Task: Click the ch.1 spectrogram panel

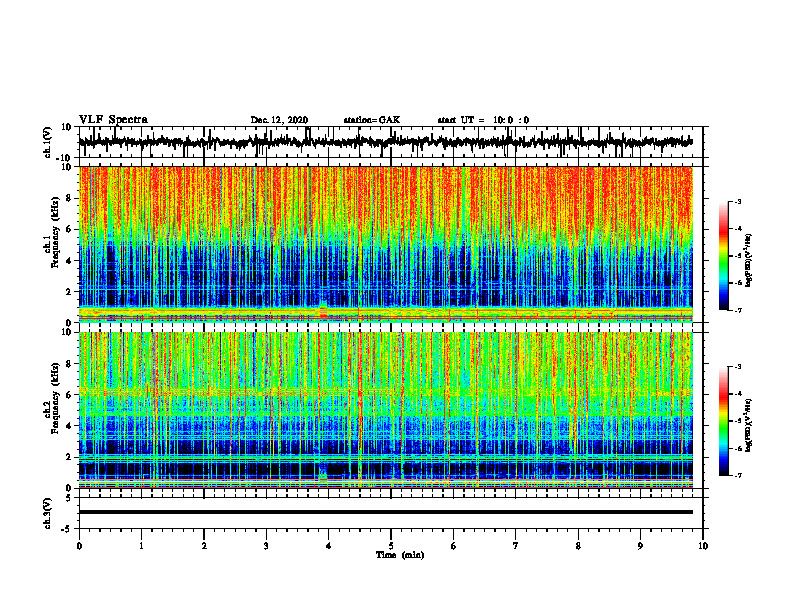Action: coord(385,244)
